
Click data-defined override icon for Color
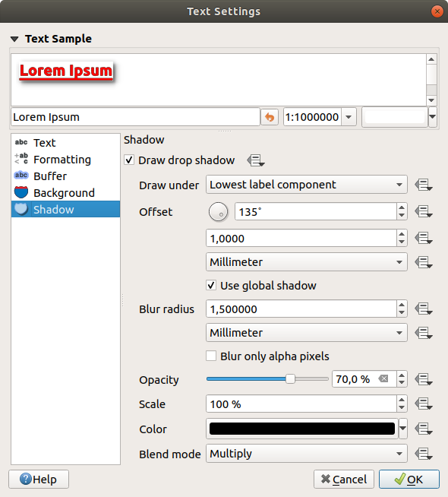[424, 429]
